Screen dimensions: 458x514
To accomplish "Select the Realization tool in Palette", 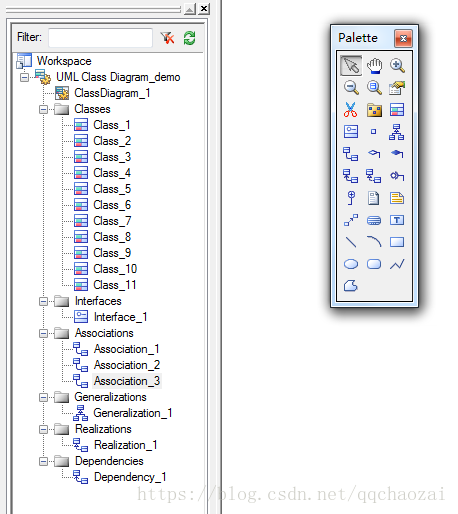I will (374, 176).
